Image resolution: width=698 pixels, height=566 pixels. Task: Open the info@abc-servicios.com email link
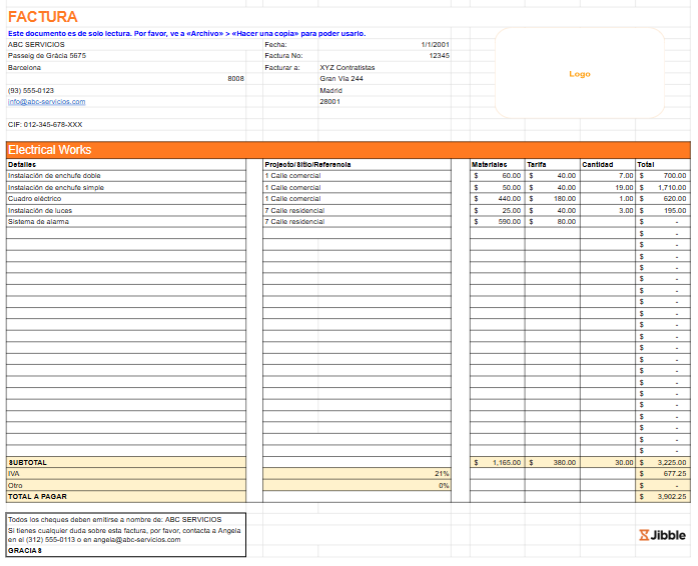pyautogui.click(x=46, y=102)
